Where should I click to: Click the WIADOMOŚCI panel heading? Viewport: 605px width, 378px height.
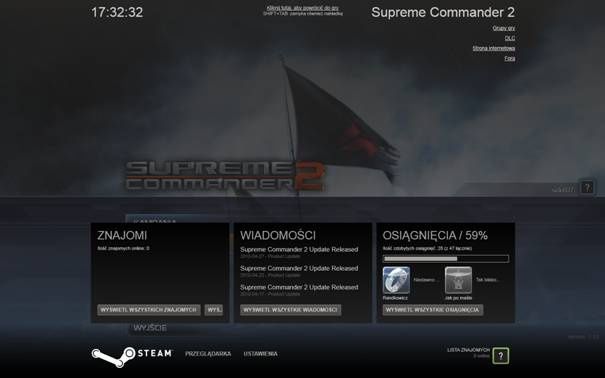click(278, 235)
